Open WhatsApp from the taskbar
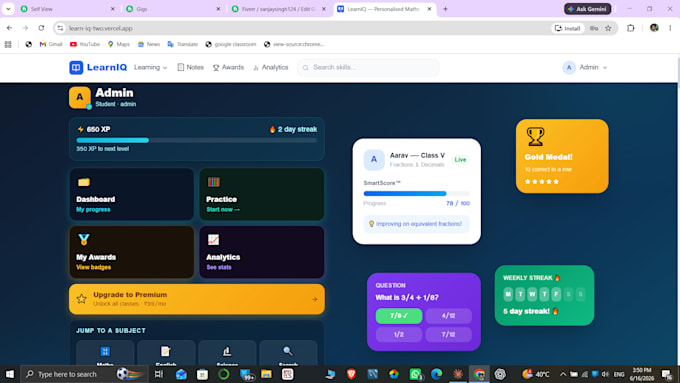 point(415,374)
